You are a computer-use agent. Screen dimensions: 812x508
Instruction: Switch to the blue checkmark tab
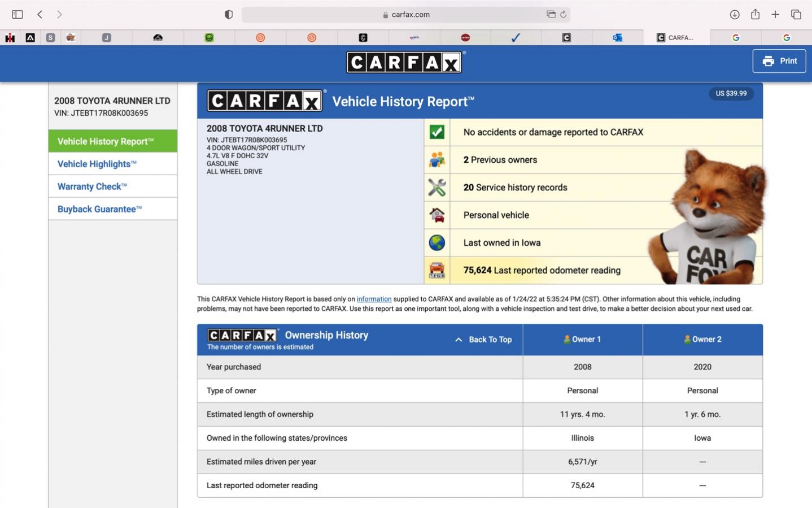click(516, 37)
